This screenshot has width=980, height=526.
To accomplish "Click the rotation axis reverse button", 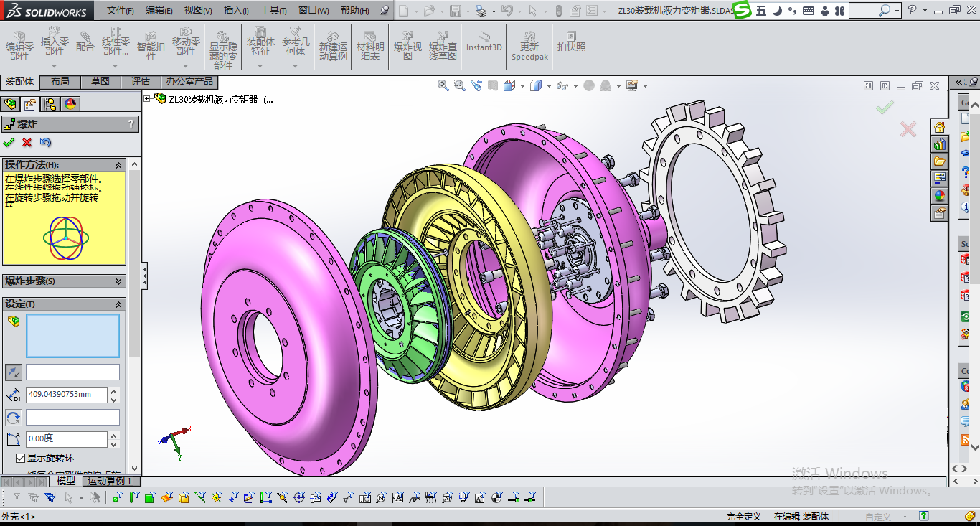I will (x=14, y=418).
